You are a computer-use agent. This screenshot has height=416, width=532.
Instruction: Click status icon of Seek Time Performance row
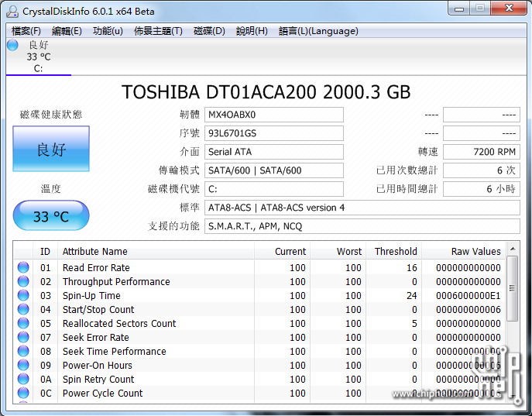tap(23, 351)
